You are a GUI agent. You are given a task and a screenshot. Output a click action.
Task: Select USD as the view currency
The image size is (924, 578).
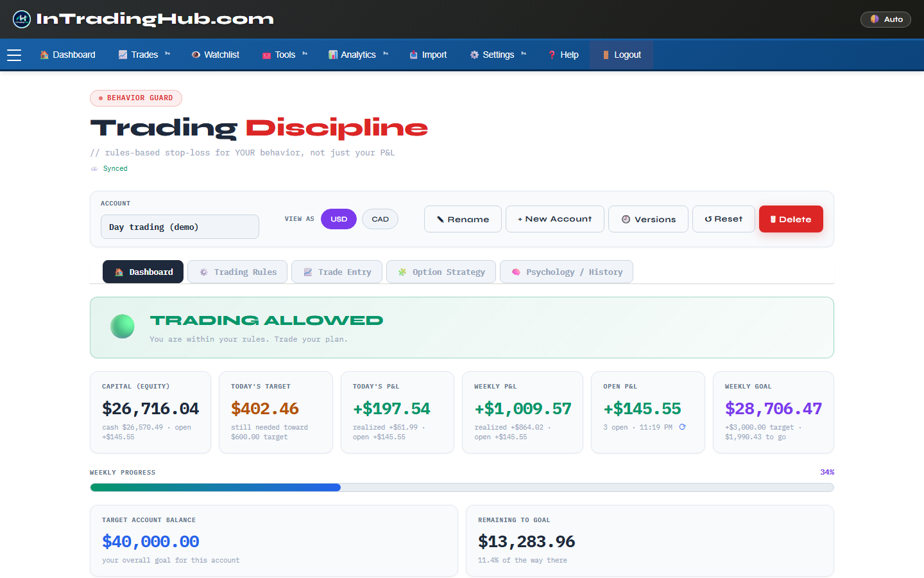339,219
